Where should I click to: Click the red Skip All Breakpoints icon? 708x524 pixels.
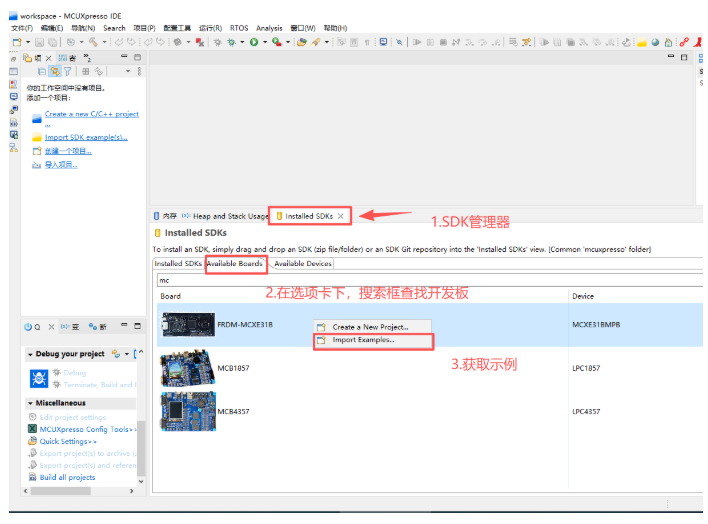tap(200, 42)
